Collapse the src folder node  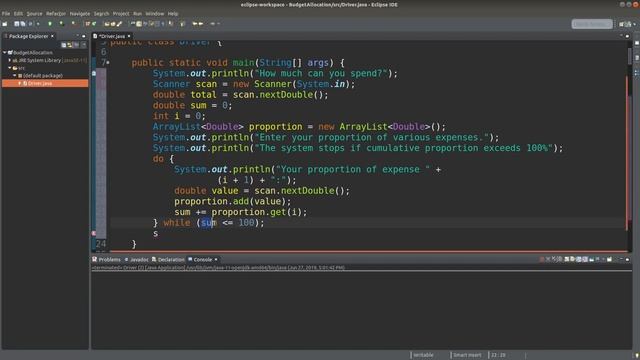tap(10, 68)
